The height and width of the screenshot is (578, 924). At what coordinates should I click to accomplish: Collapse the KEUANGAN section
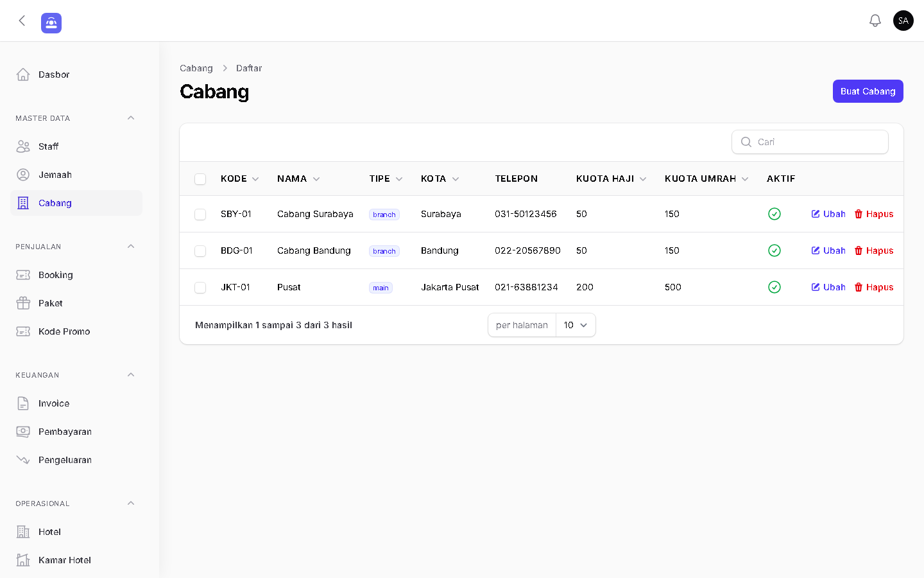131,375
